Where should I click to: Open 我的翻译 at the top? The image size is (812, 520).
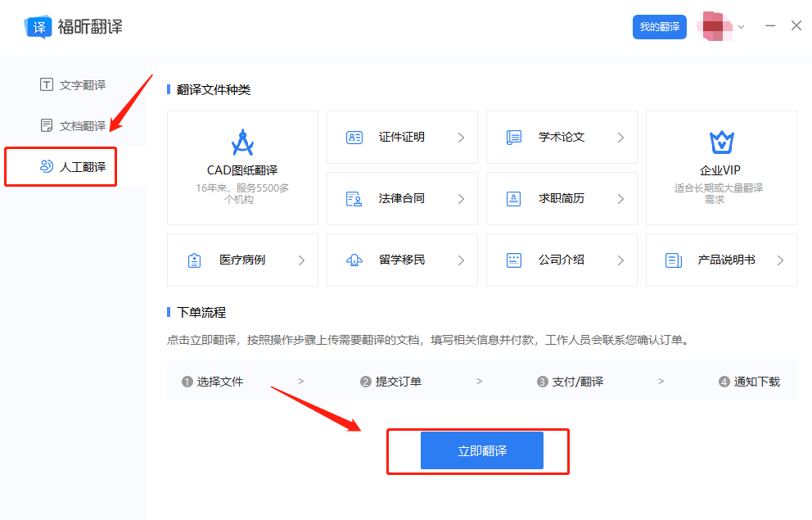click(659, 26)
